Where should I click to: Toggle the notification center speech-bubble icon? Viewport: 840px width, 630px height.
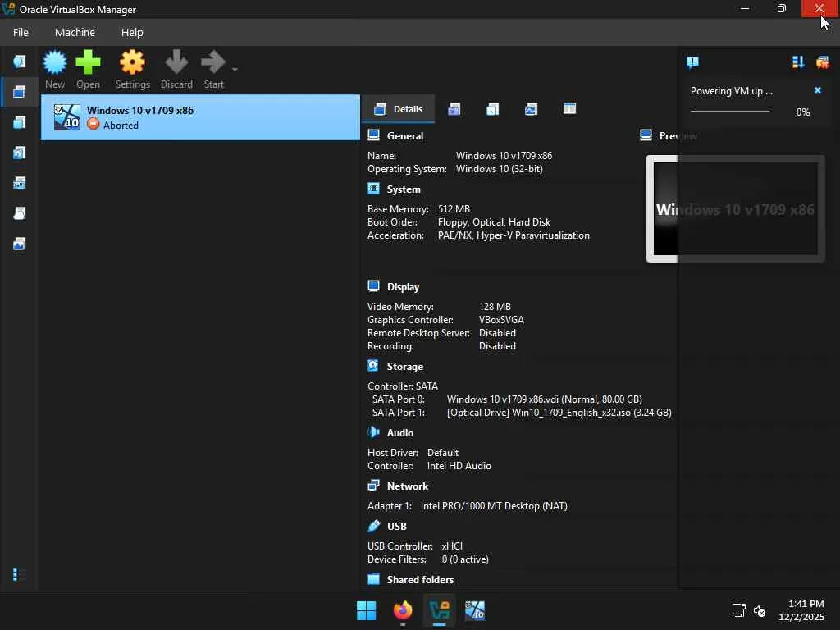click(x=692, y=62)
